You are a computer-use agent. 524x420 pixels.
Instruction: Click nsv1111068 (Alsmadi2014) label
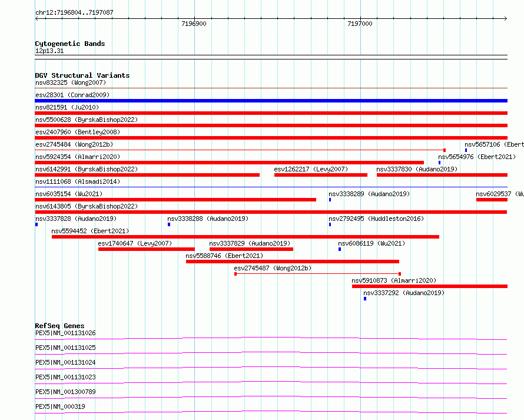tap(78, 181)
